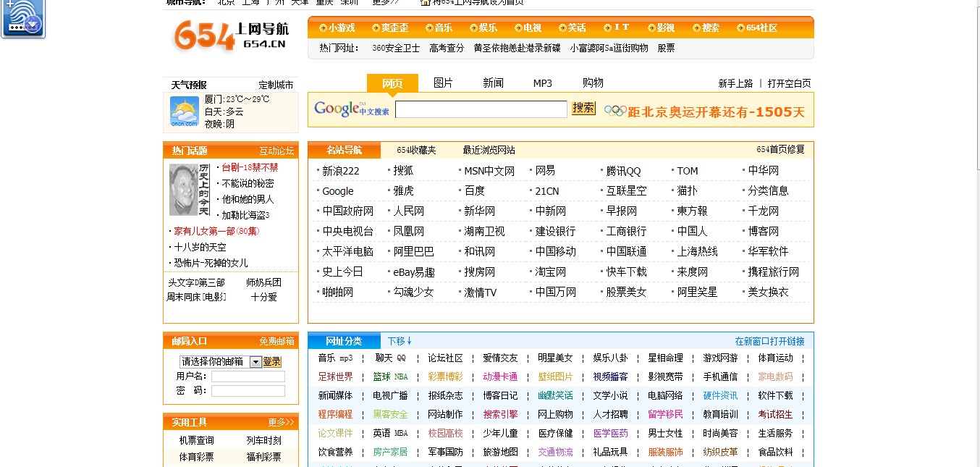Viewport: 980px width, 467px height.
Task: Open the 最近浏览网站 tab
Action: tap(489, 150)
